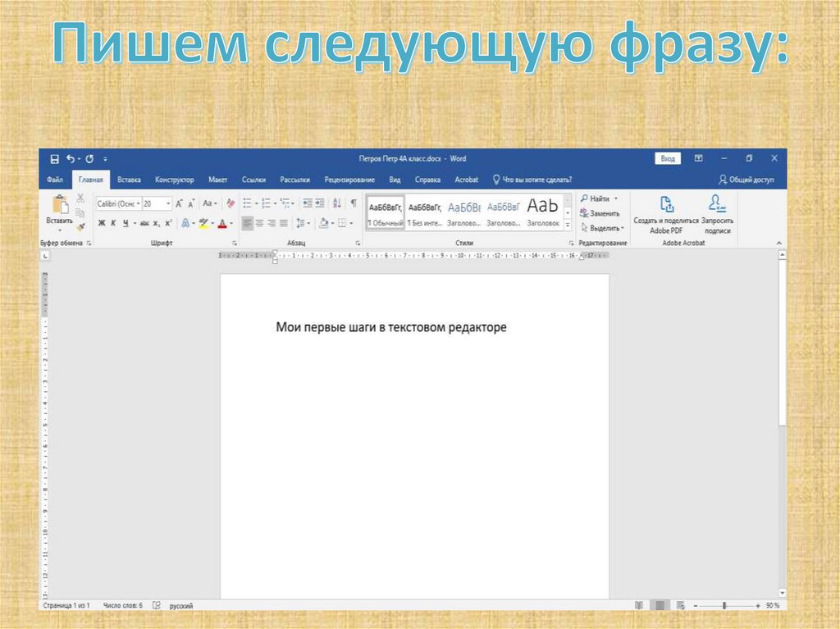
Task: Toggle bold formatting (Ж)
Action: [x=102, y=223]
